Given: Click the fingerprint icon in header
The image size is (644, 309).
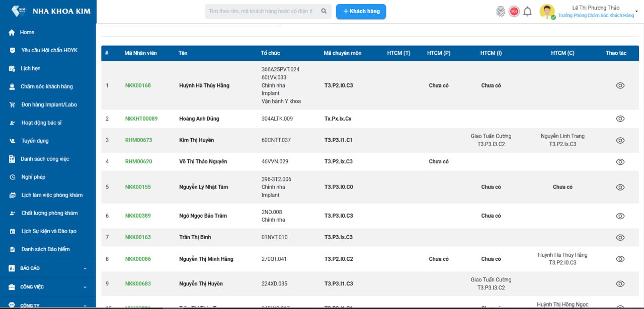Looking at the screenshot, I should [500, 12].
